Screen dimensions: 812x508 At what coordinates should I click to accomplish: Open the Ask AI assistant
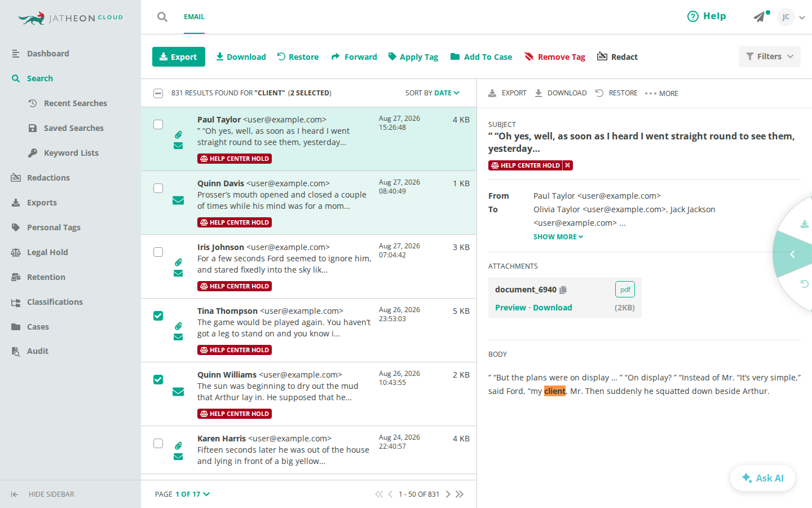763,478
